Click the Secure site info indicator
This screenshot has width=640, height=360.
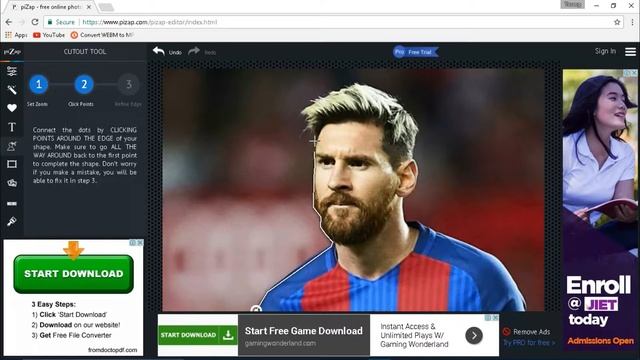[x=61, y=22]
